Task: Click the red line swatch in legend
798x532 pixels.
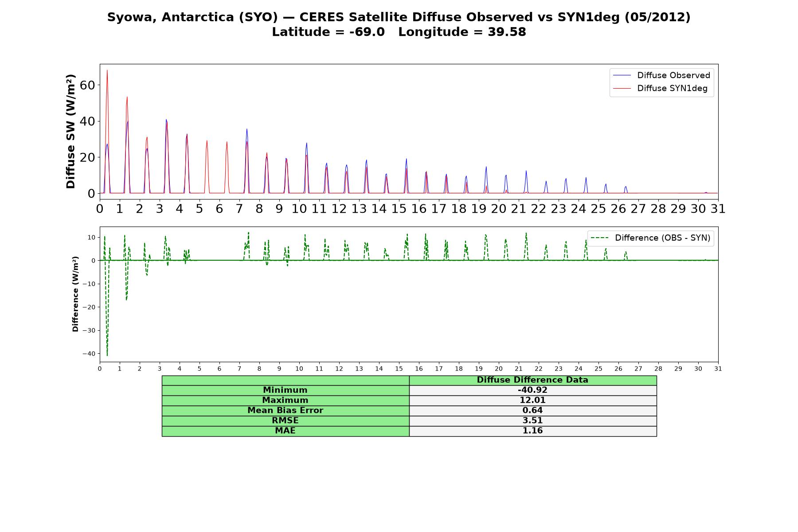Action: 622,89
